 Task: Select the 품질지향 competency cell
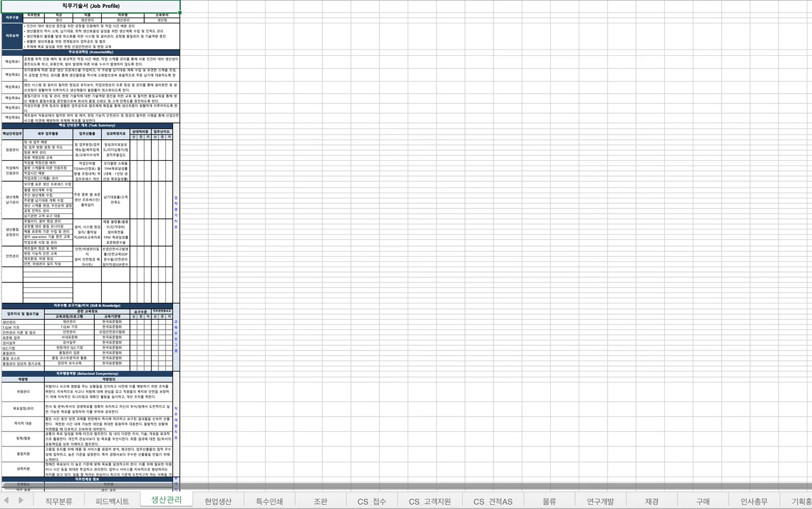[x=23, y=454]
